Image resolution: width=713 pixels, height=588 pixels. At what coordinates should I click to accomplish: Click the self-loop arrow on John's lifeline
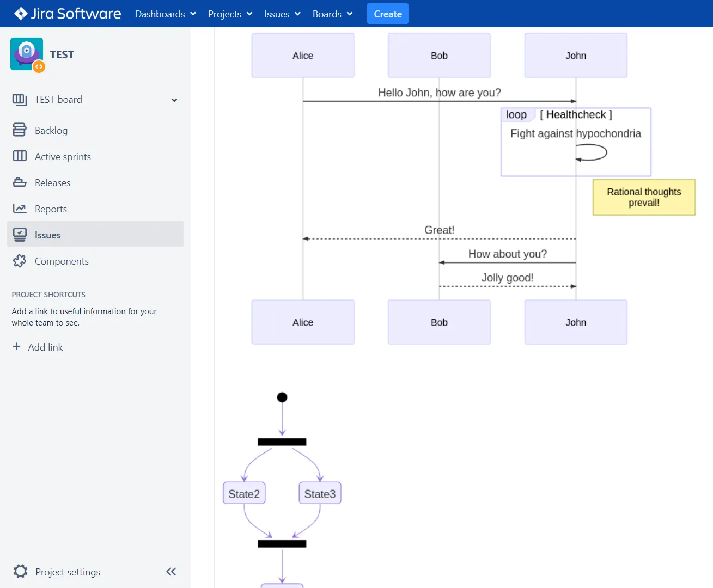coord(592,152)
